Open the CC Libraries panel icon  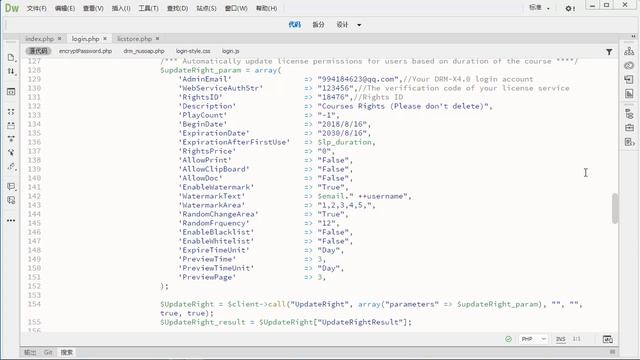(x=629, y=65)
